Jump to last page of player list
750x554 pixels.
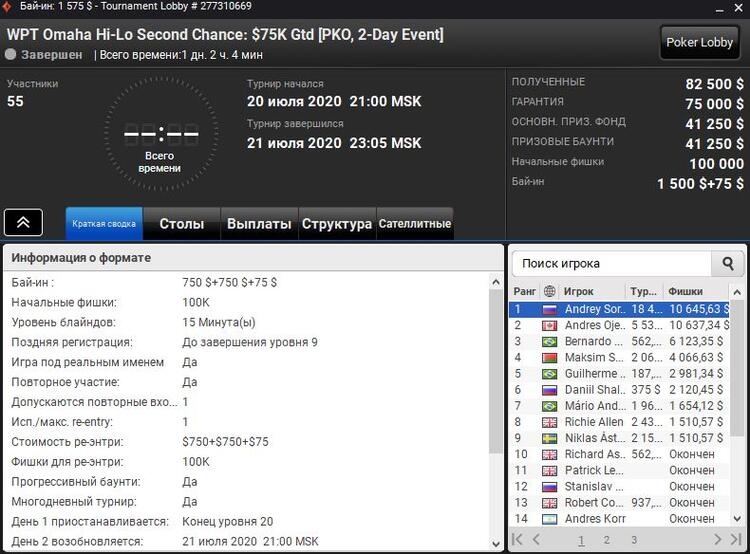[736, 540]
